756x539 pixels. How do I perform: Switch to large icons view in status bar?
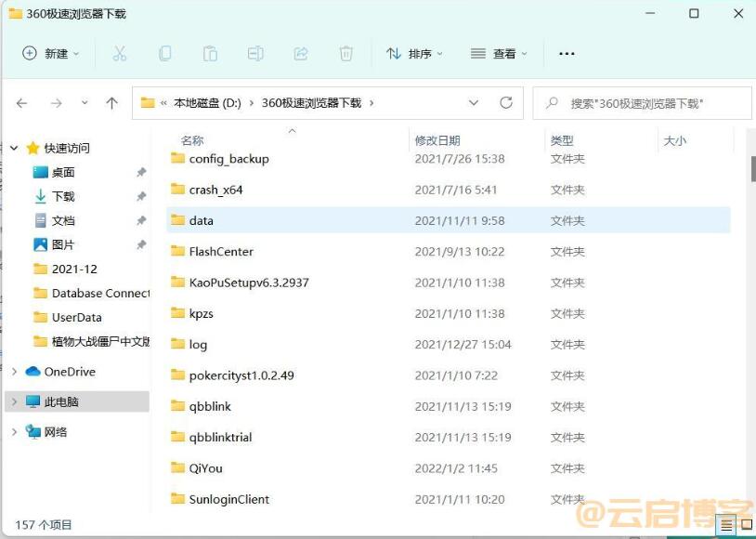[x=747, y=524]
